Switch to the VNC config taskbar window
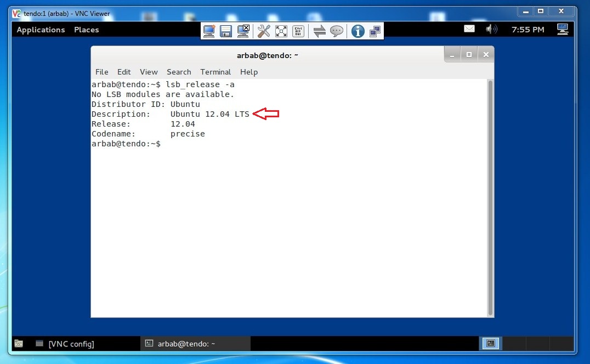The width and height of the screenshot is (590, 364). pos(71,344)
